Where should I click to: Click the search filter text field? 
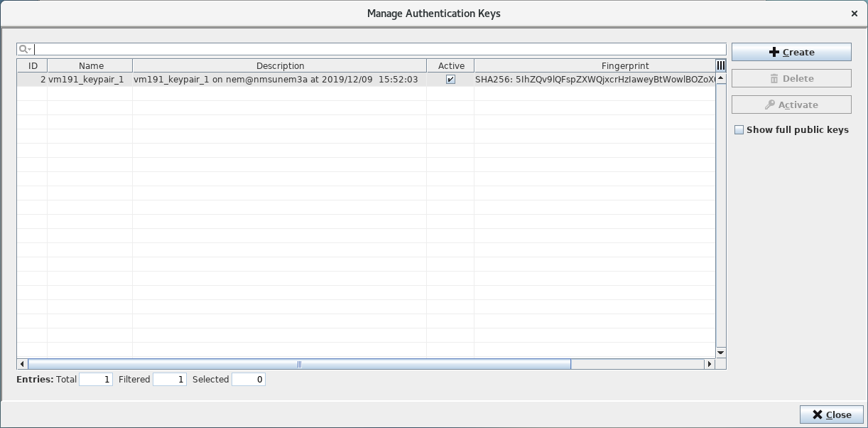tap(379, 49)
